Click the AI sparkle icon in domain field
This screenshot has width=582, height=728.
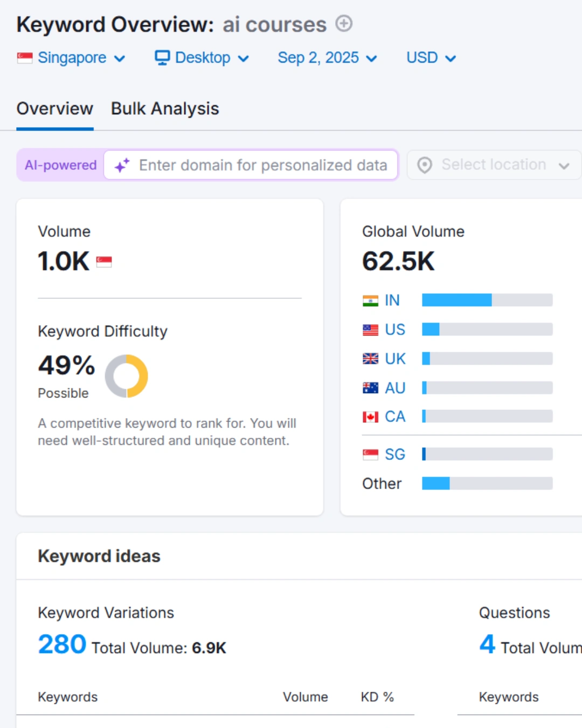pyautogui.click(x=122, y=165)
